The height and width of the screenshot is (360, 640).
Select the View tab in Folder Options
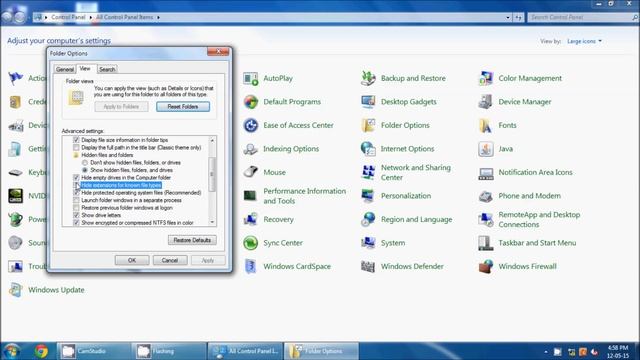(85, 69)
